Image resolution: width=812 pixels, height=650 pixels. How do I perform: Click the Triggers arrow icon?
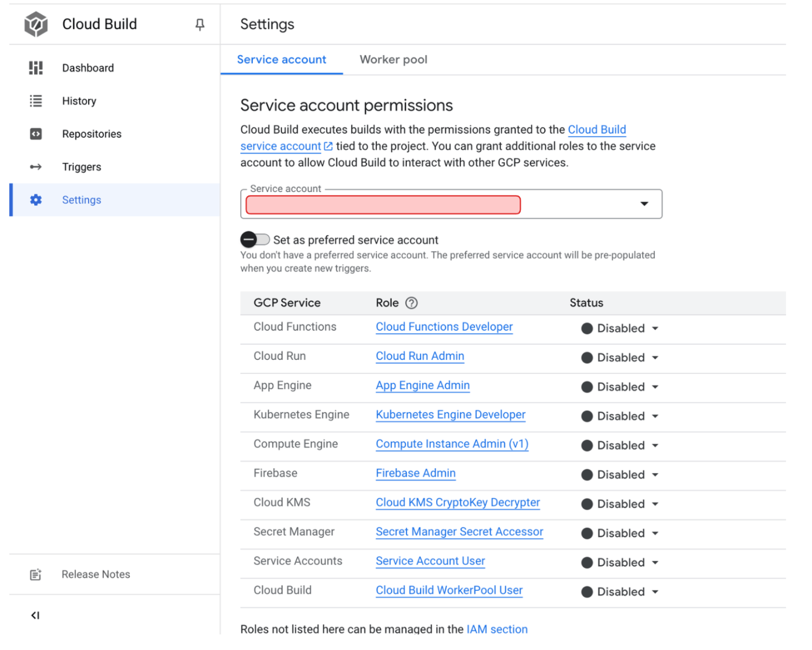36,167
